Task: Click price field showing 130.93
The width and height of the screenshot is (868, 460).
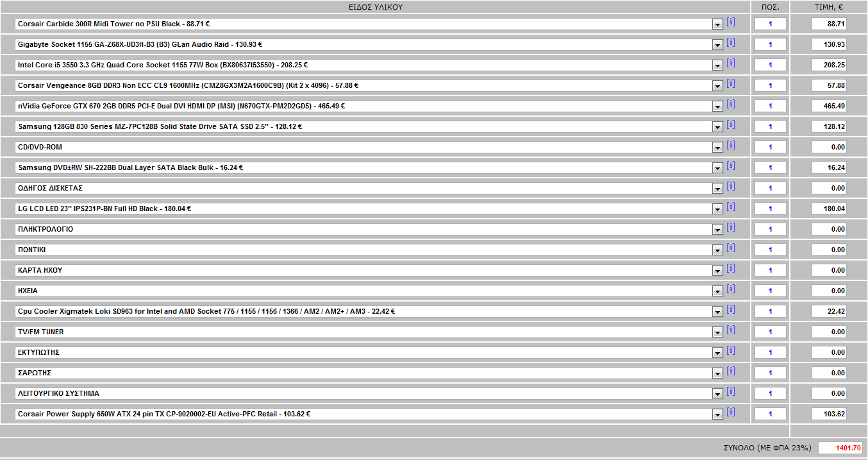Action: click(x=829, y=45)
